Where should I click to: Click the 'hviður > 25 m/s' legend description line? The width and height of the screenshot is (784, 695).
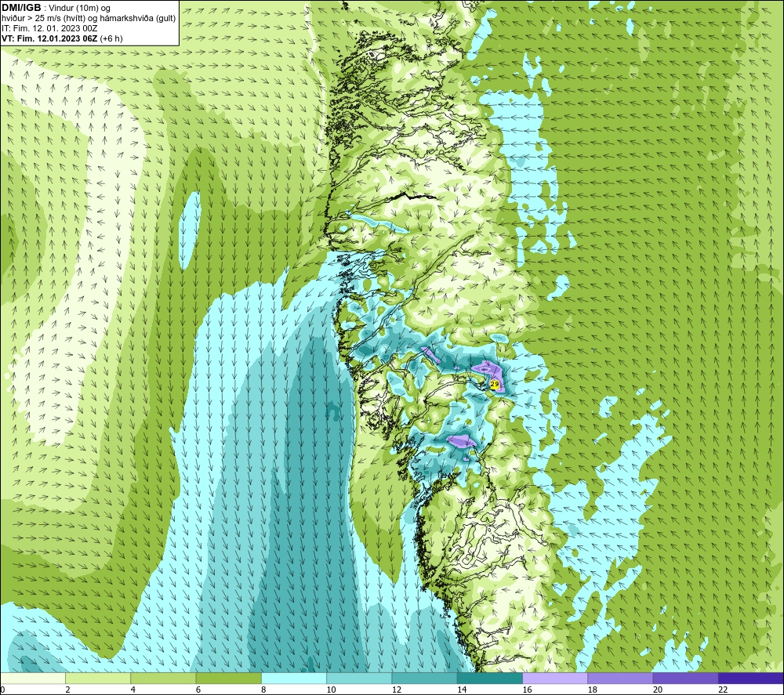click(x=89, y=18)
